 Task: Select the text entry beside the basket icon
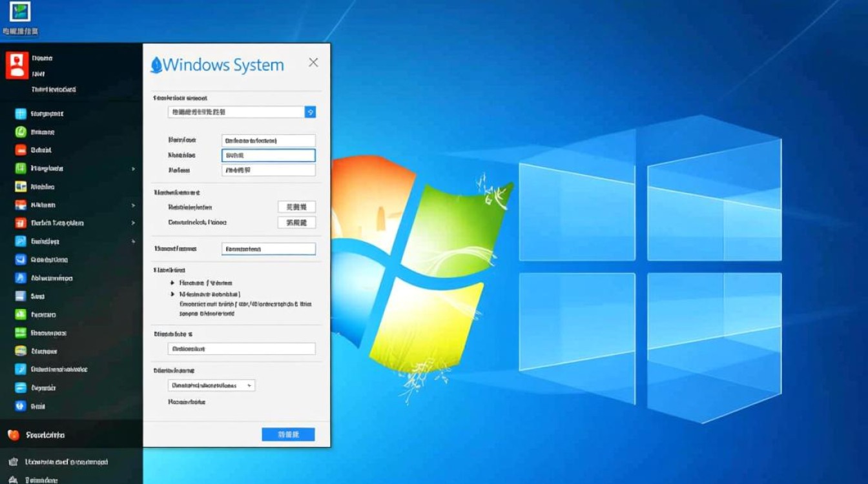66,462
